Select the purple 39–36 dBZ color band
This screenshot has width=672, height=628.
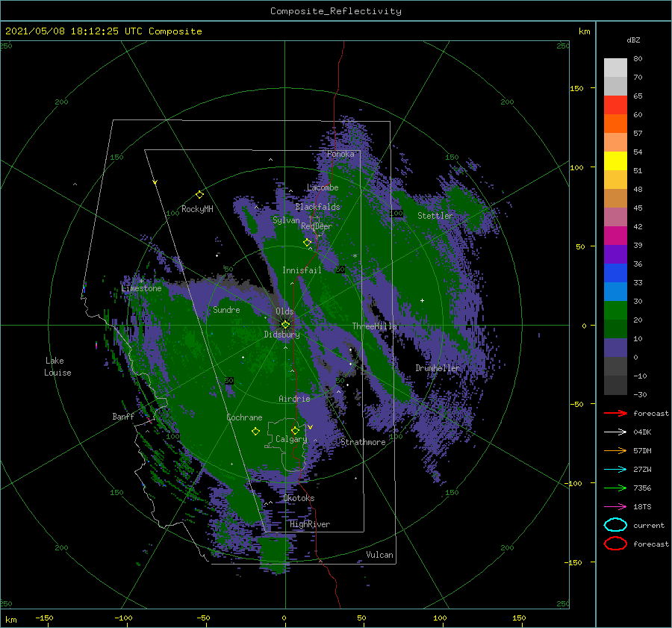point(615,254)
